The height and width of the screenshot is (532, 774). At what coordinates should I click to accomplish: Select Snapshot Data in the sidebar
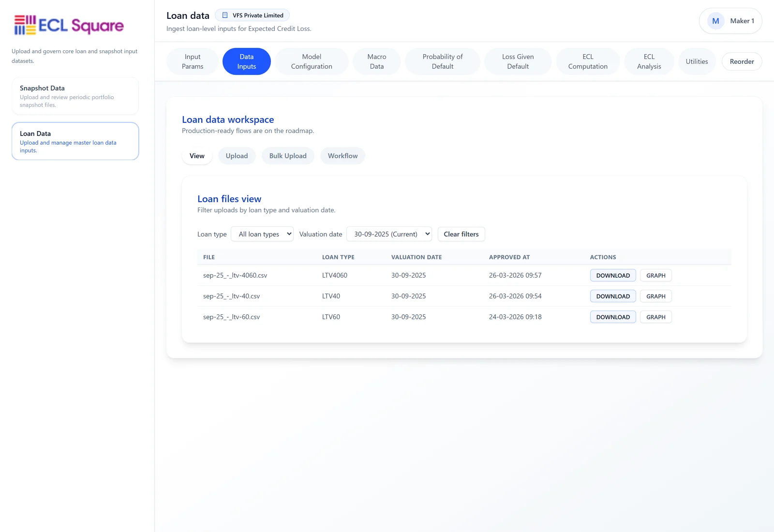75,96
